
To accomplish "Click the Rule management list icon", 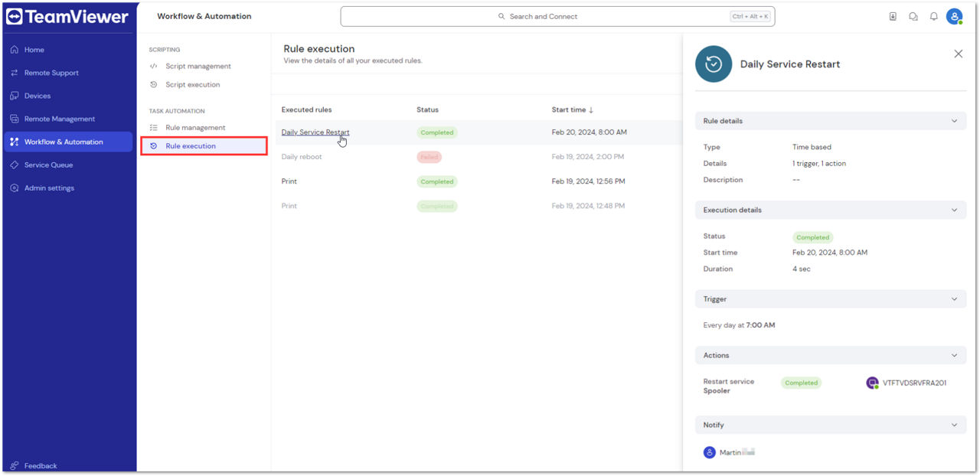I will coord(154,127).
